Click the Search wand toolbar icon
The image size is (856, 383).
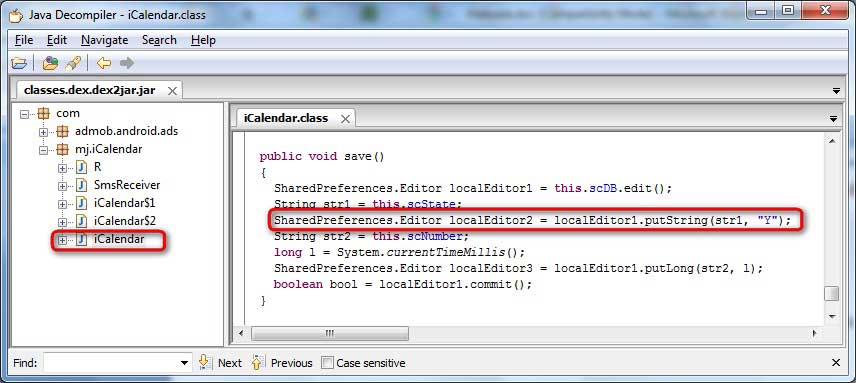(x=73, y=63)
